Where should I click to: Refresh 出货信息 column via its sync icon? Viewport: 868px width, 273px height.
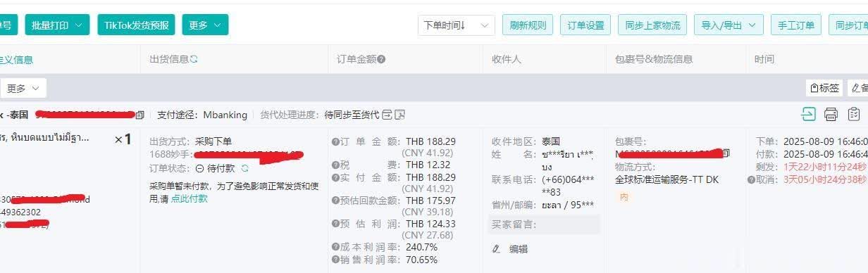tap(194, 60)
